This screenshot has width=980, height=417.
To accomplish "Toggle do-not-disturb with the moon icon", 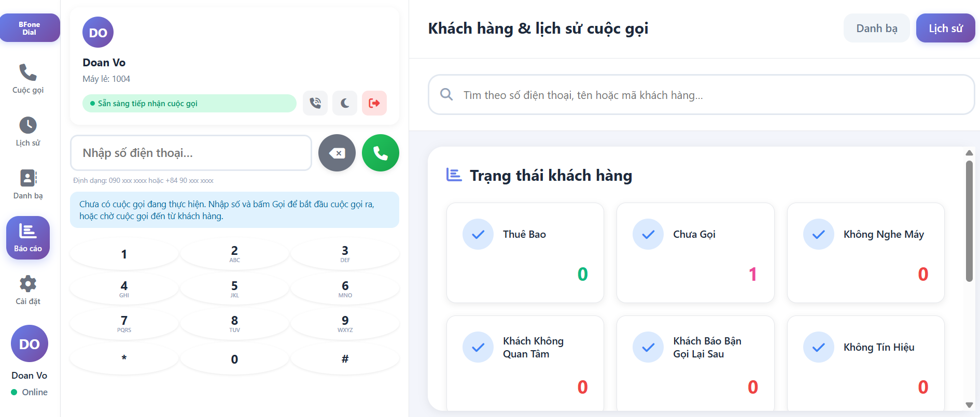I will [344, 103].
